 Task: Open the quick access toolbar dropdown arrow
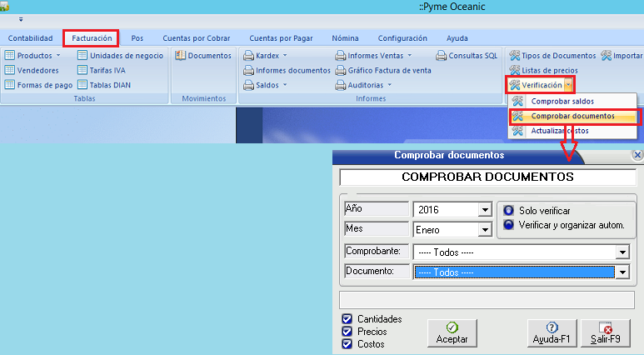point(21,19)
